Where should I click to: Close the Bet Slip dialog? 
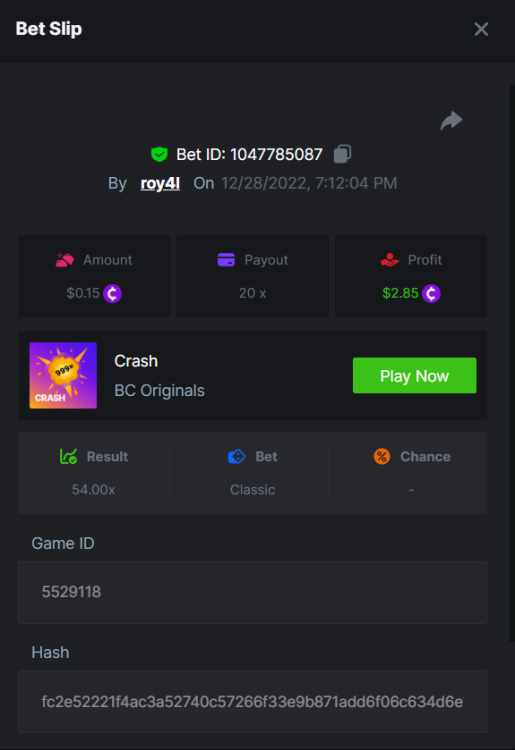pyautogui.click(x=481, y=29)
